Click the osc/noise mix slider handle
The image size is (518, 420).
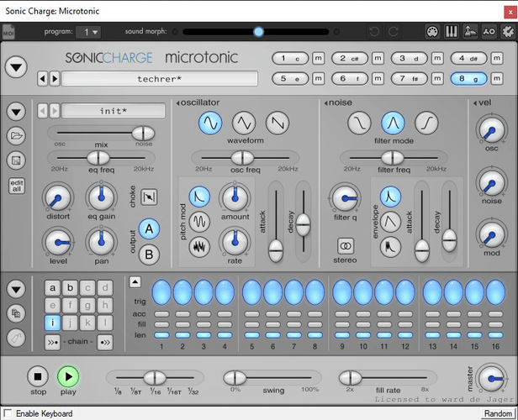click(143, 134)
